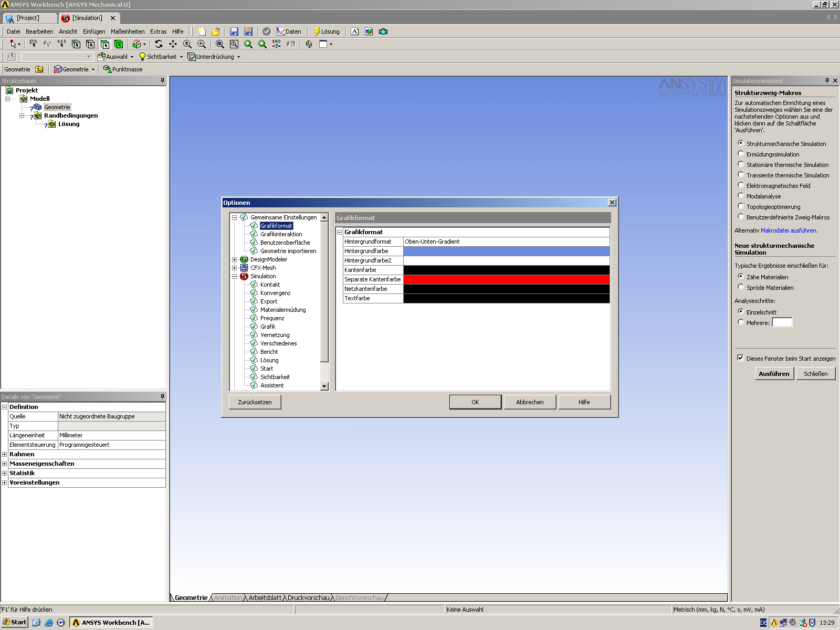Expand Rahmen details section

[5, 454]
